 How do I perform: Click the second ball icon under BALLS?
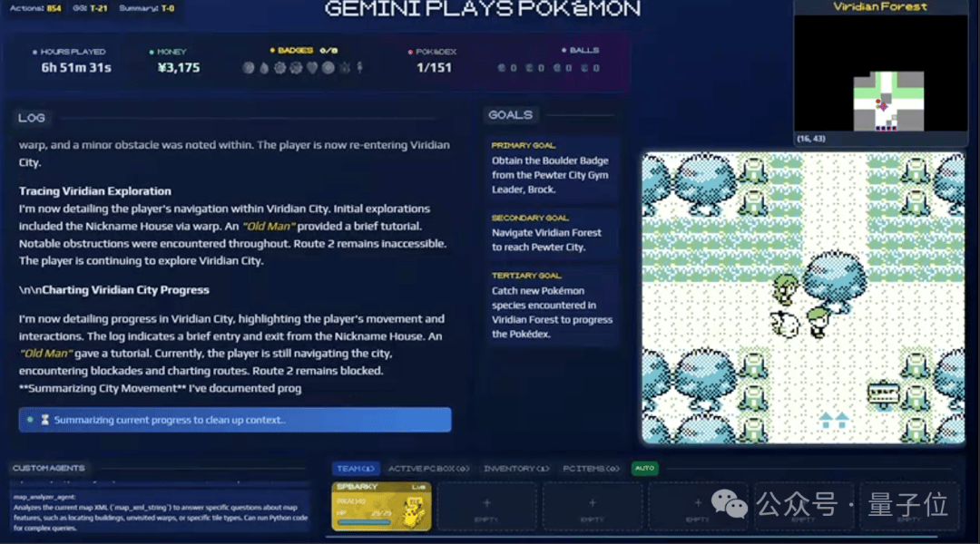[529, 68]
